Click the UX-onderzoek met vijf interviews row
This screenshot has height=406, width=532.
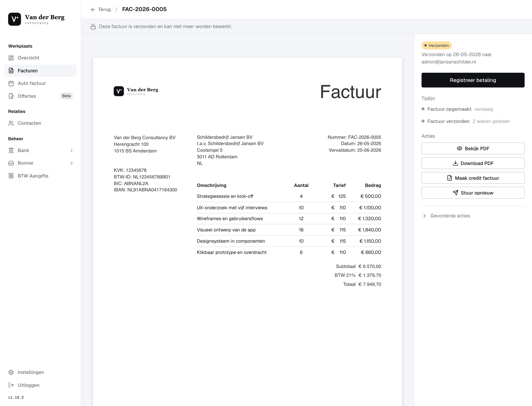(289, 208)
